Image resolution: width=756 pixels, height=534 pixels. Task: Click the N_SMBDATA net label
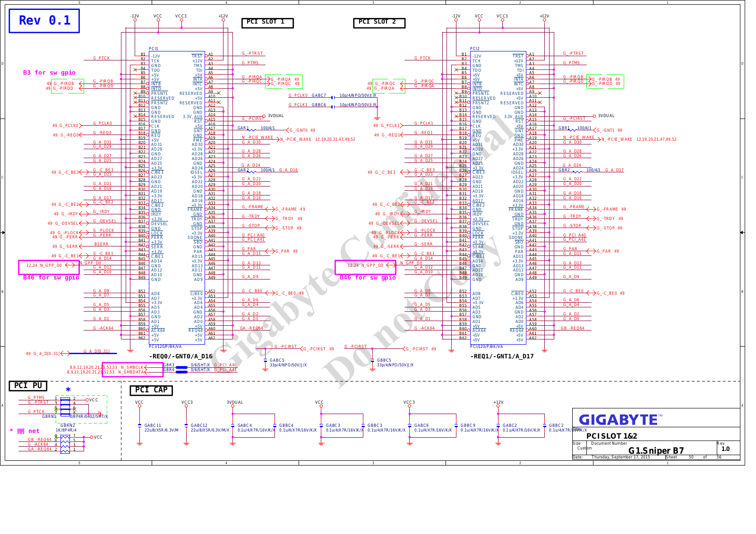pos(131,372)
